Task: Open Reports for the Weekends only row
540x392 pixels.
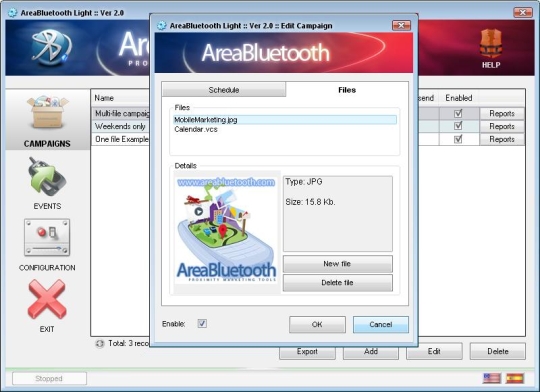Action: point(502,126)
